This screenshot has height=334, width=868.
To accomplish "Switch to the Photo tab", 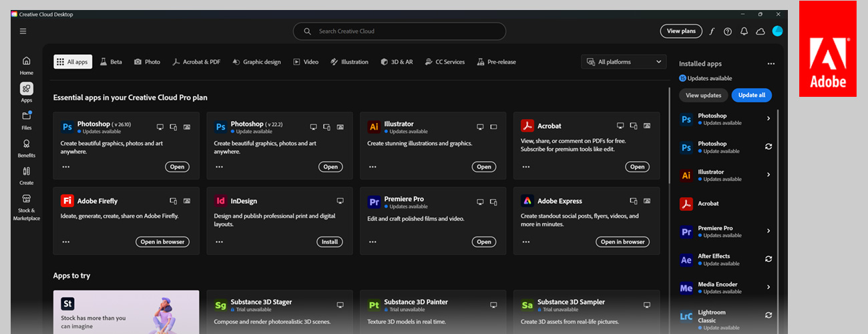I will pos(147,61).
